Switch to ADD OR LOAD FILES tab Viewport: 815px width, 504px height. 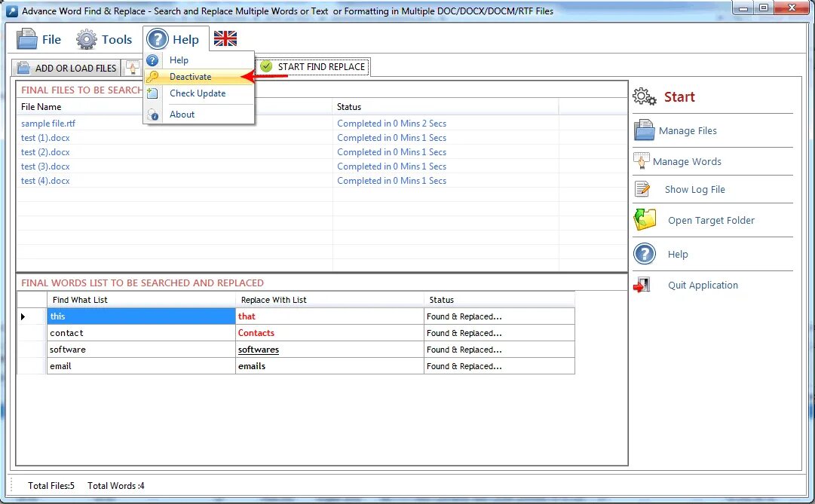tap(66, 68)
